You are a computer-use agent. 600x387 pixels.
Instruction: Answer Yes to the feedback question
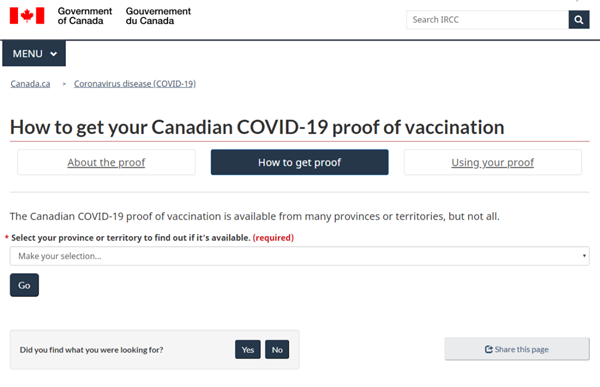248,349
